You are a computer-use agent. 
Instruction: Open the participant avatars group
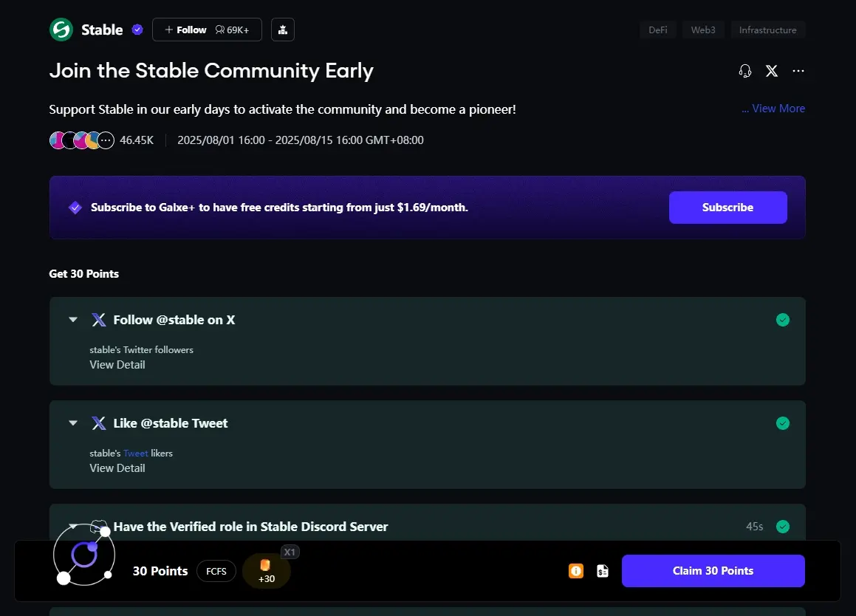(x=82, y=140)
